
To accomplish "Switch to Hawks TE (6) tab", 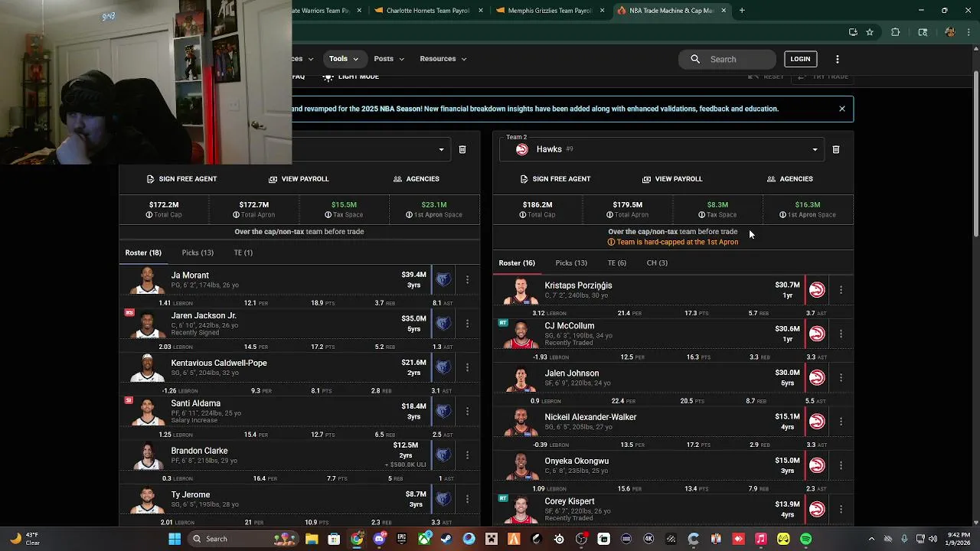I will point(616,263).
